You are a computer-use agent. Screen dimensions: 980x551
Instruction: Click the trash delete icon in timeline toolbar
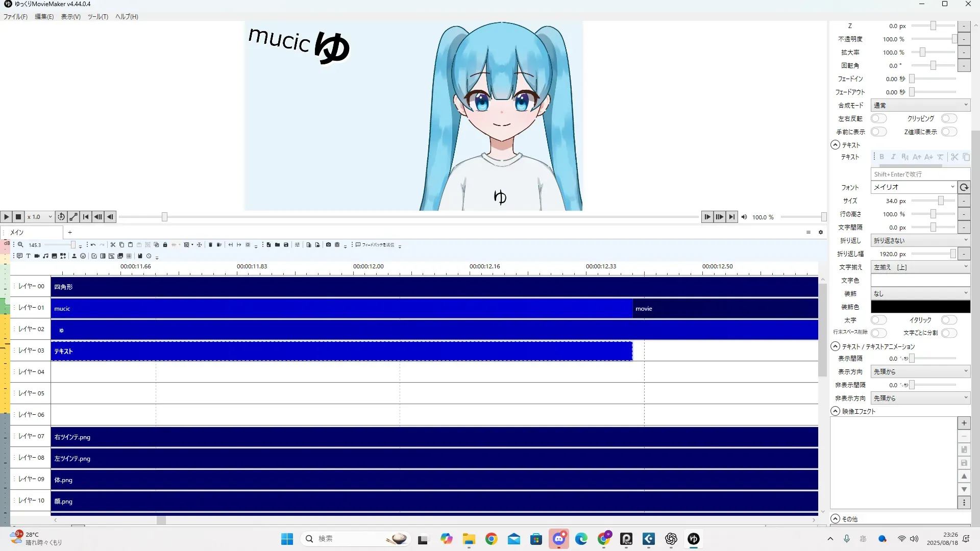coord(210,245)
